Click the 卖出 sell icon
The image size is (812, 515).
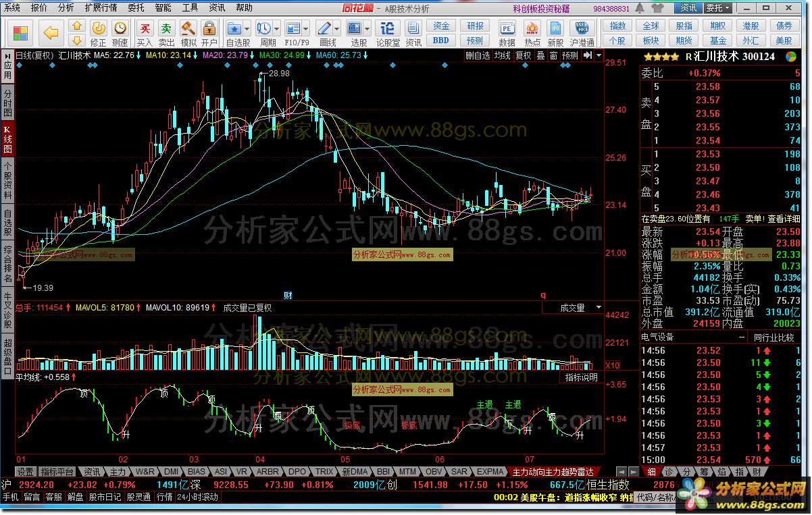(x=166, y=28)
